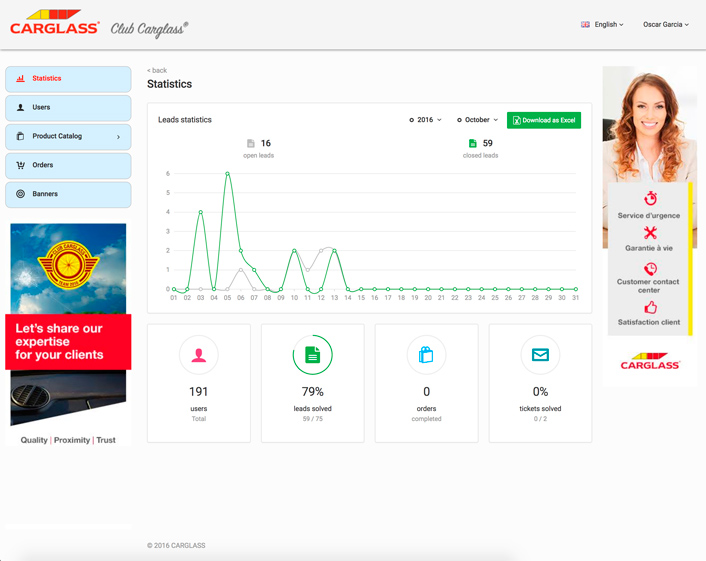
Task: Open the 2016 year dropdown
Action: [x=426, y=120]
